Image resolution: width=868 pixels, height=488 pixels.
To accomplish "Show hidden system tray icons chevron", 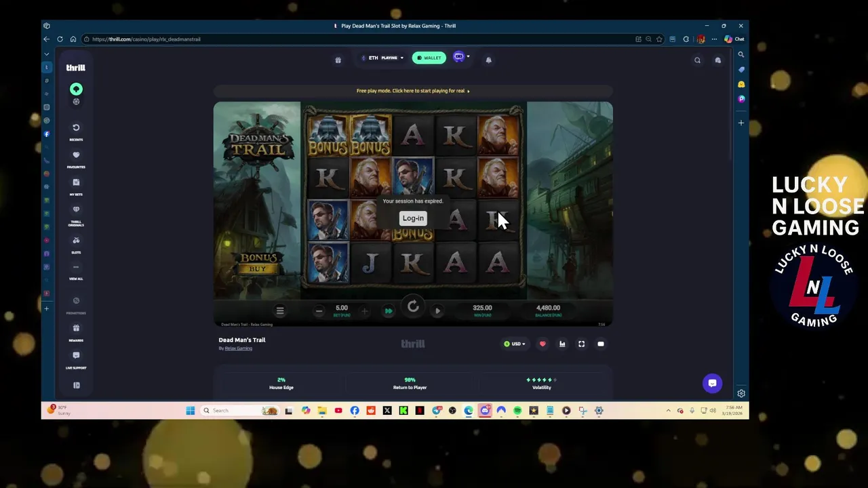I will coord(668,411).
